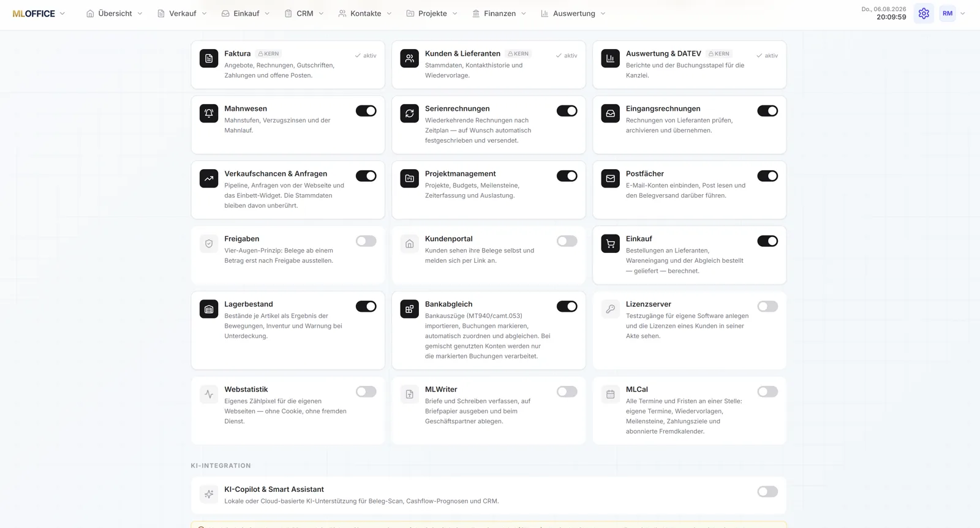Click the Mahnwesen bell icon
This screenshot has width=980, height=528.
[x=209, y=113]
